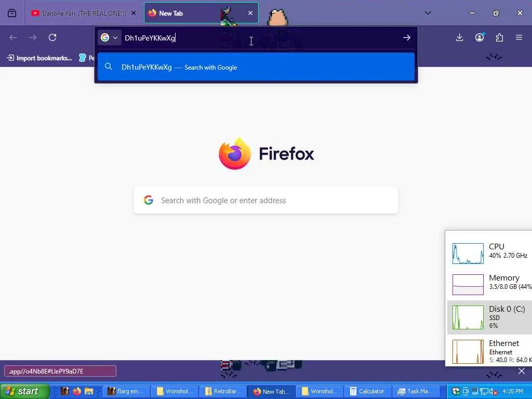This screenshot has width=532, height=399.
Task: Click the bookmark icon next to Import bookmarks
Action: [83, 58]
